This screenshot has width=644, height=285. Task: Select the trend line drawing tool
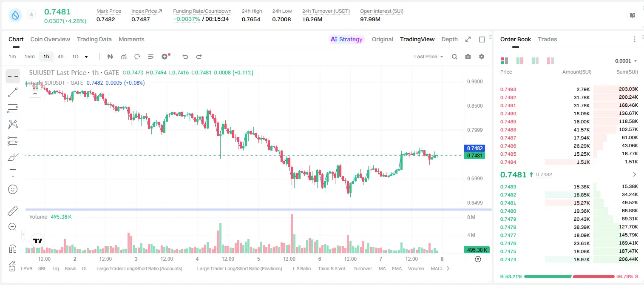tap(13, 92)
